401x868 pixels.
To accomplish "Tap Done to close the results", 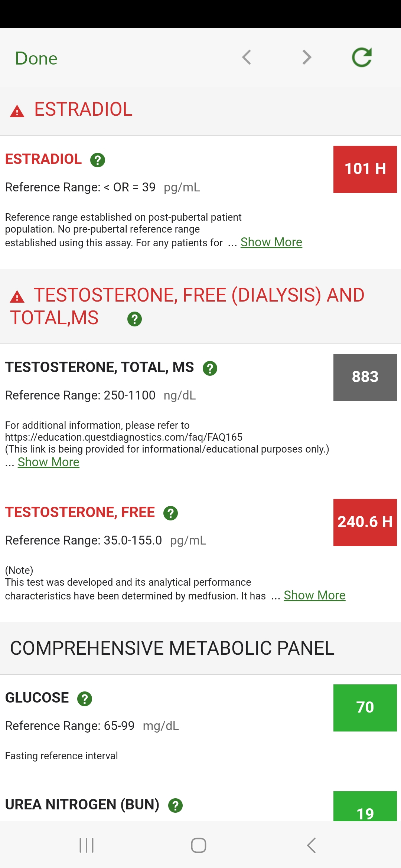I will (x=36, y=59).
